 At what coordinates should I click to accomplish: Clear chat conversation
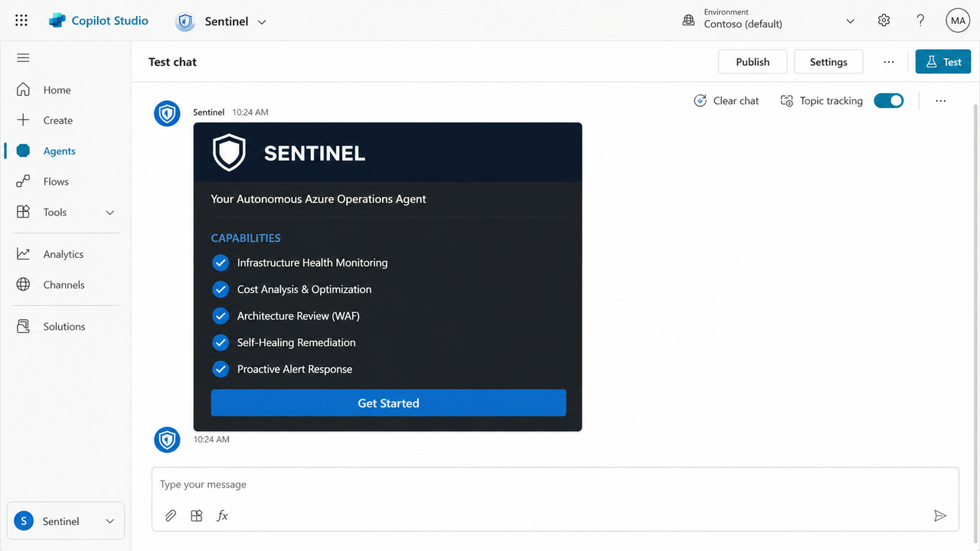tap(726, 101)
